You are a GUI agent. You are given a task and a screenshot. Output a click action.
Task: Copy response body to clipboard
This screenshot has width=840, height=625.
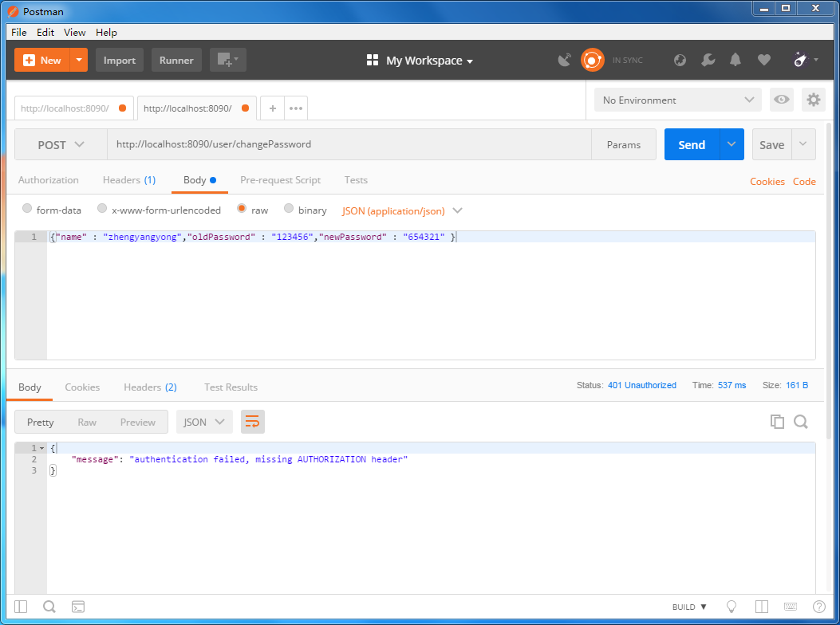(x=777, y=422)
